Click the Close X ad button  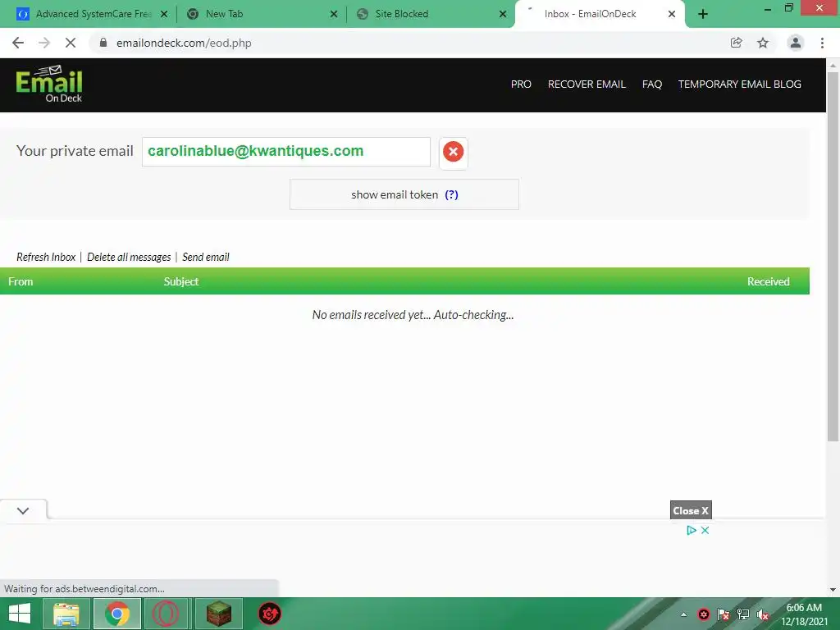point(691,510)
